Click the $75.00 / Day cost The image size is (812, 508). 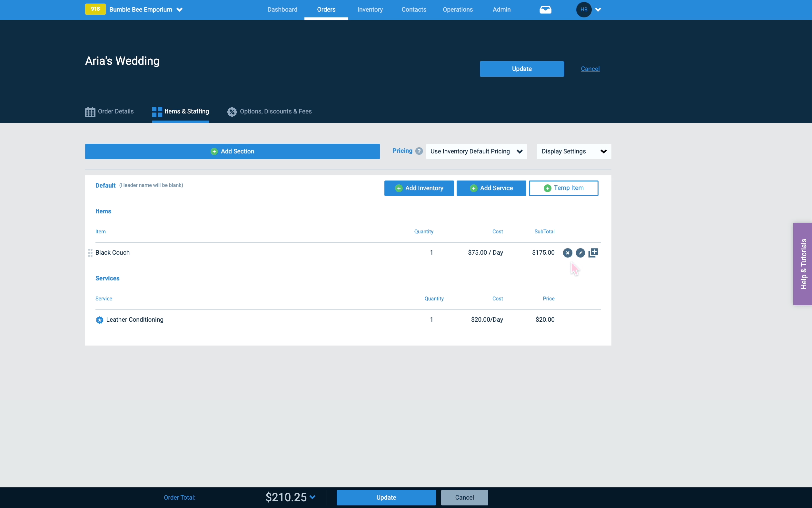(x=485, y=253)
